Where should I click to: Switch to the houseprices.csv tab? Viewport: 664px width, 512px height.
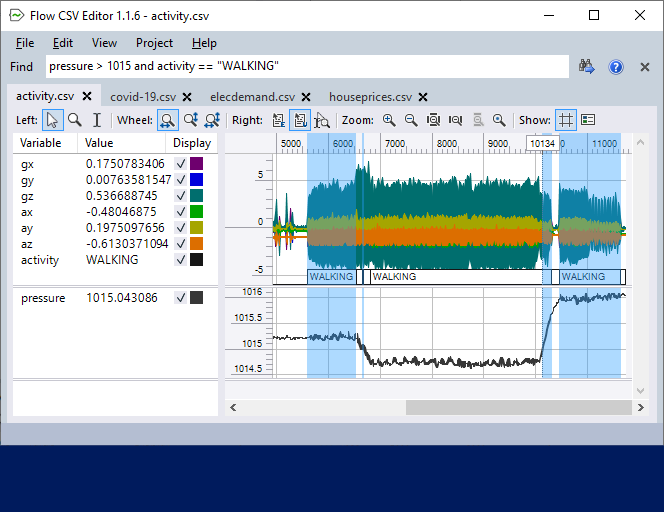(371, 97)
